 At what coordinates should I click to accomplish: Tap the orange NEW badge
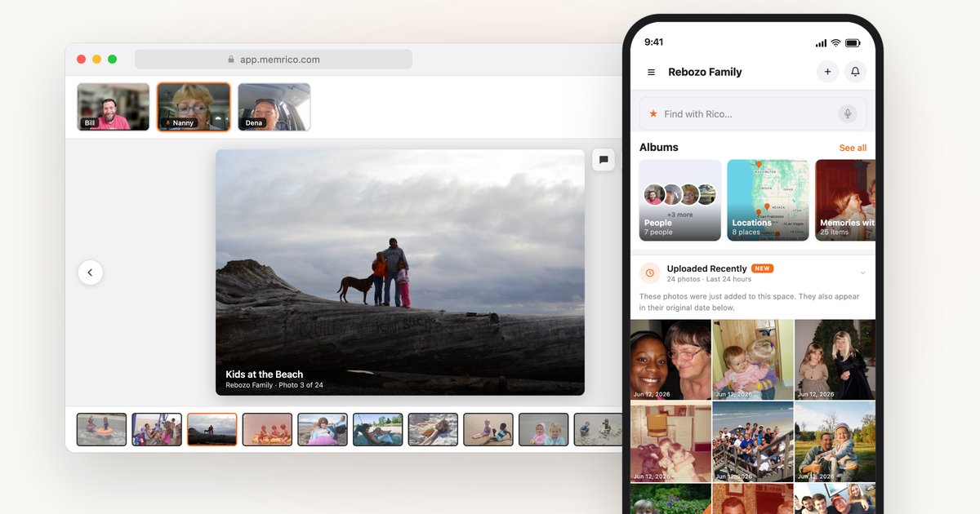pyautogui.click(x=763, y=268)
